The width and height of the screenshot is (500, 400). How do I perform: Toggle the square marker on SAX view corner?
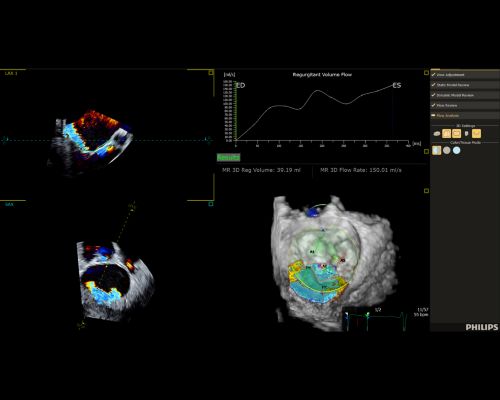[x=211, y=204]
